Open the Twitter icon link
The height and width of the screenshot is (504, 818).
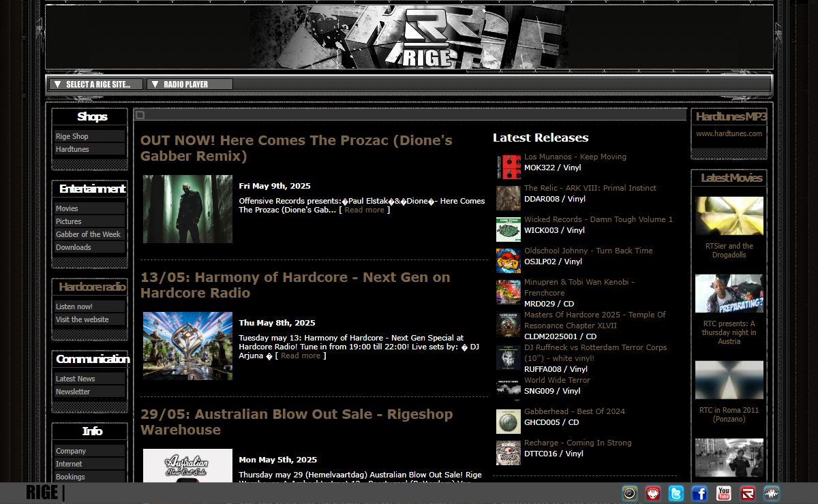676,494
